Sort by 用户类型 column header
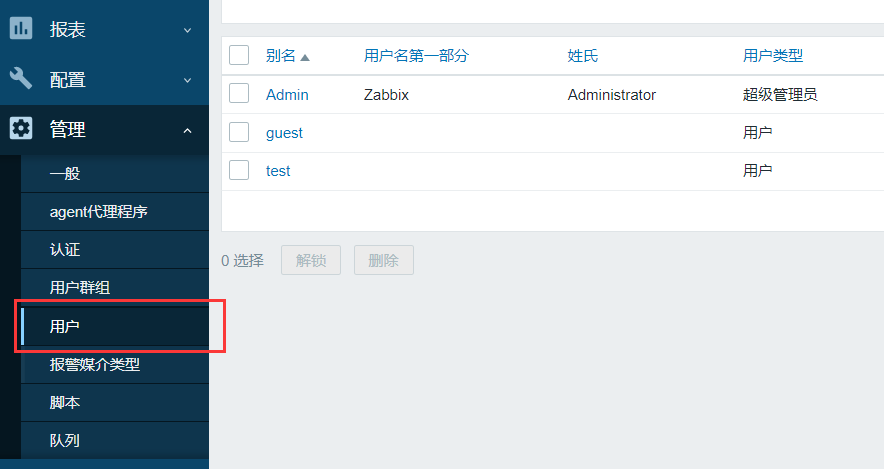This screenshot has width=884, height=469. click(773, 55)
